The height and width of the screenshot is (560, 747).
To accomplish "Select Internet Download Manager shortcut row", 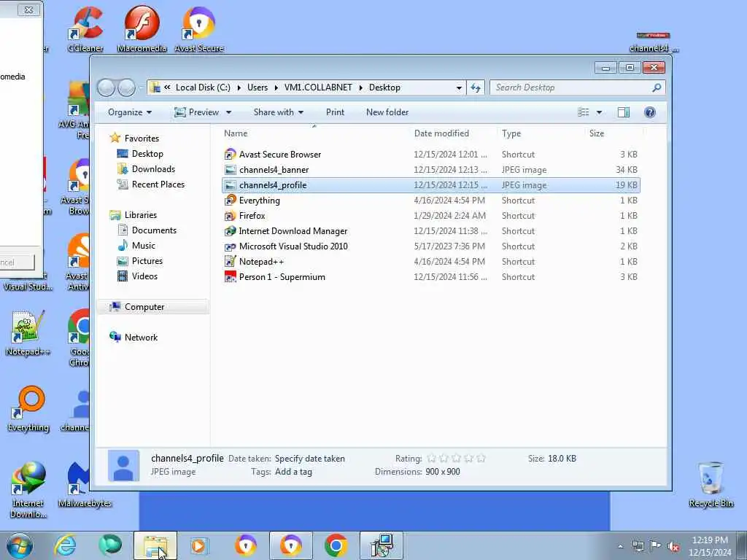I will click(430, 231).
